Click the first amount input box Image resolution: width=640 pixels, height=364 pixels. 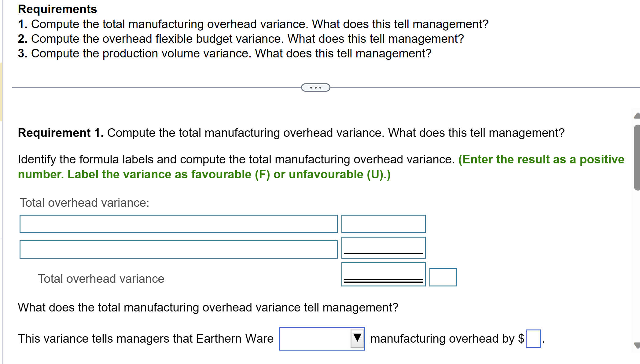click(383, 224)
